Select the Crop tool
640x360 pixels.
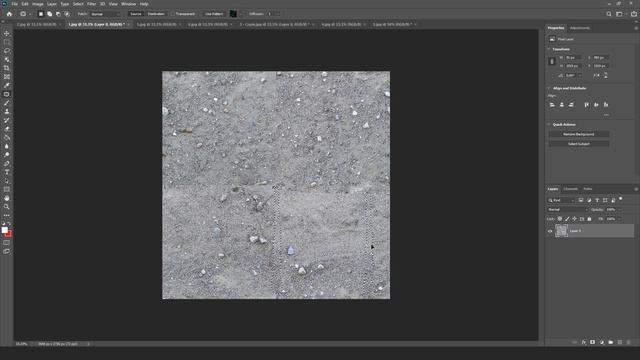7,68
